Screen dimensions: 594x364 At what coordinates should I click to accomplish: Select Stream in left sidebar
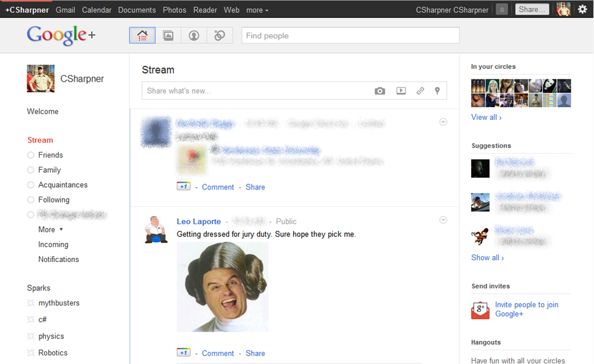point(40,140)
